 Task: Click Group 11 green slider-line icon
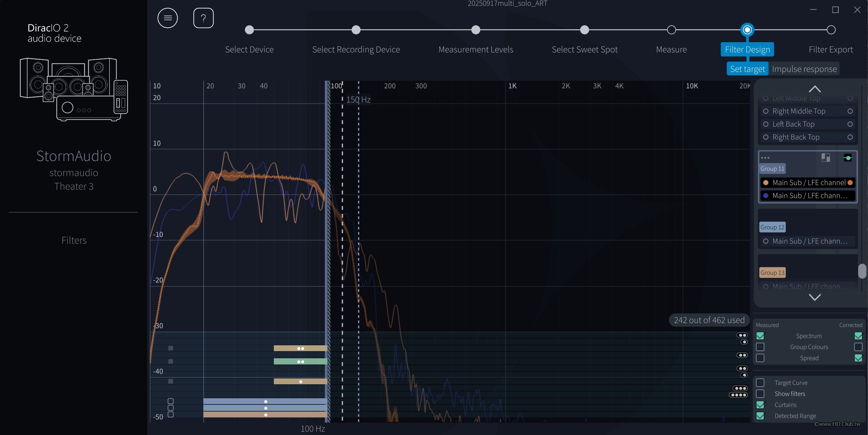848,158
